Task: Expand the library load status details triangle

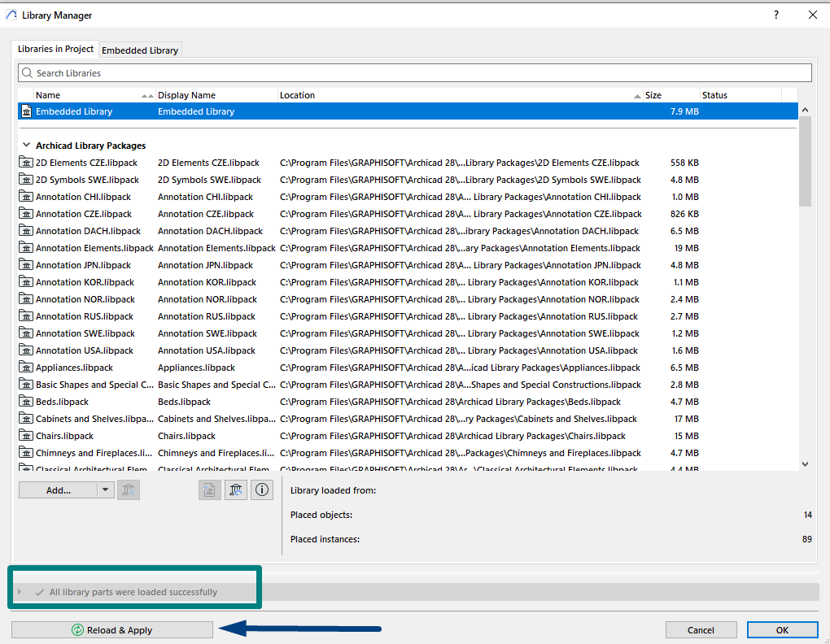Action: pyautogui.click(x=20, y=592)
